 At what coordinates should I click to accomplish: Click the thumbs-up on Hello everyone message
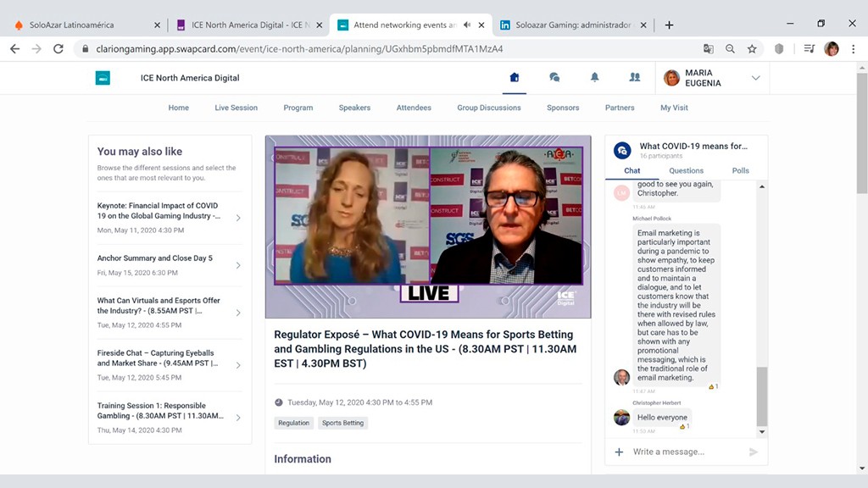click(682, 427)
